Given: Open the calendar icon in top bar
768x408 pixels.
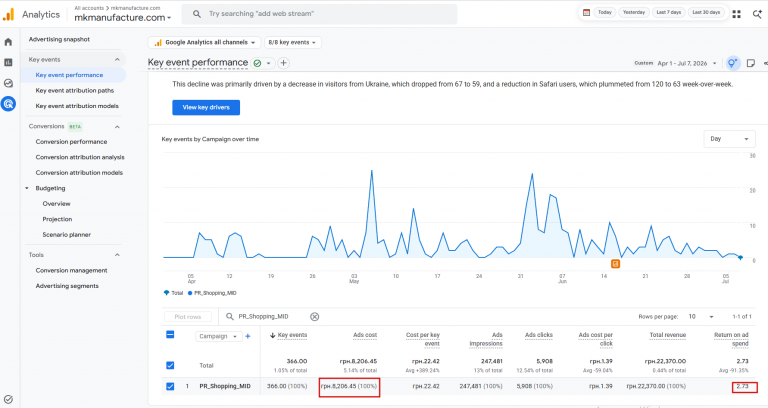Looking at the screenshot, I should coord(586,12).
